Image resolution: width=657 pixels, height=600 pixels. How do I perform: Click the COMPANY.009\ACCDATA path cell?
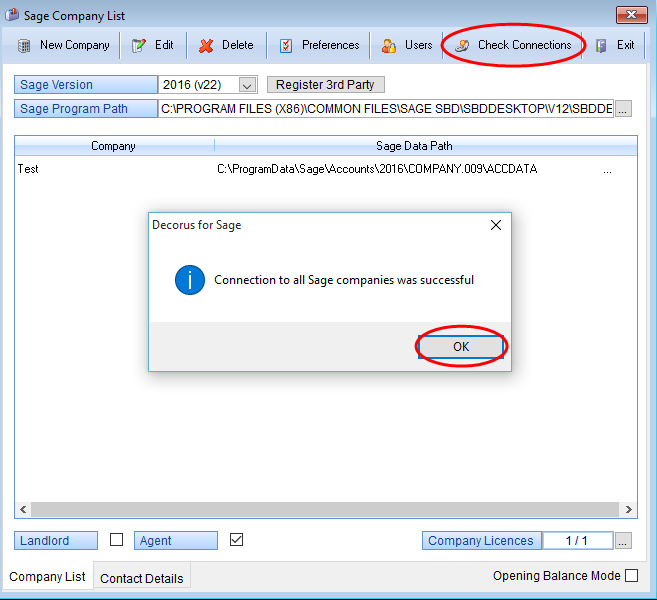tap(377, 169)
